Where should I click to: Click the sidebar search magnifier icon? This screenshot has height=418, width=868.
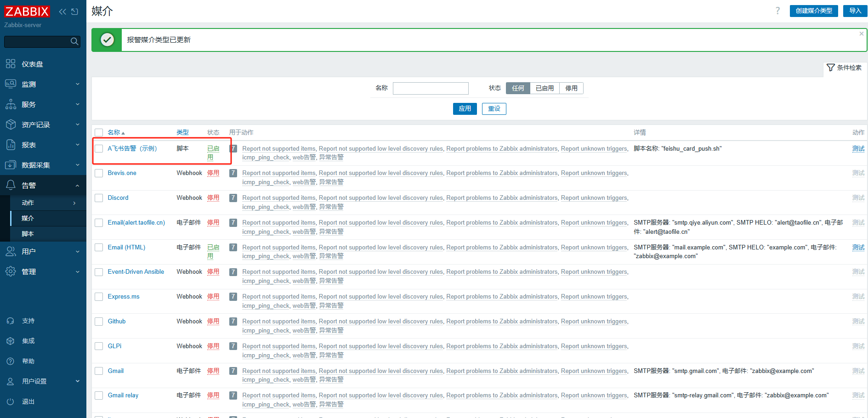click(x=74, y=41)
